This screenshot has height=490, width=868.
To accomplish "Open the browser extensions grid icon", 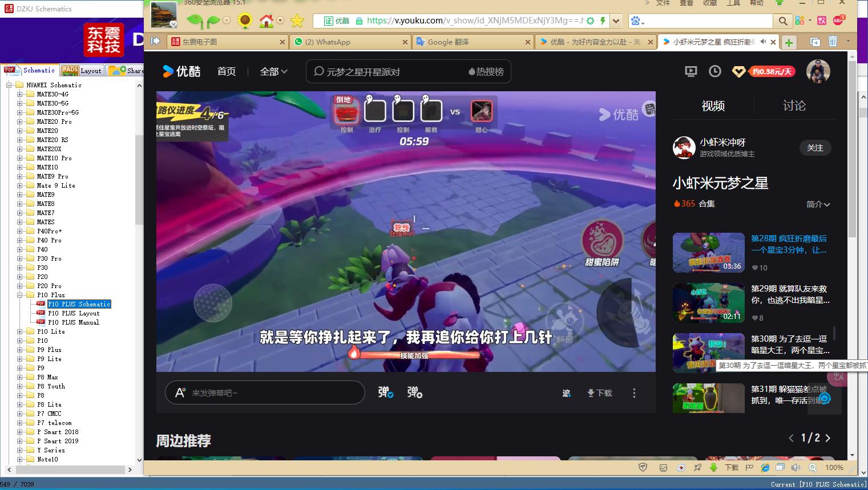I will click(x=800, y=21).
